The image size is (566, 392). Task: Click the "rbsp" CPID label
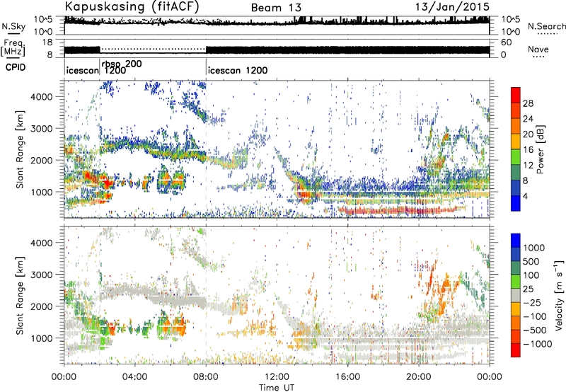(x=112, y=64)
